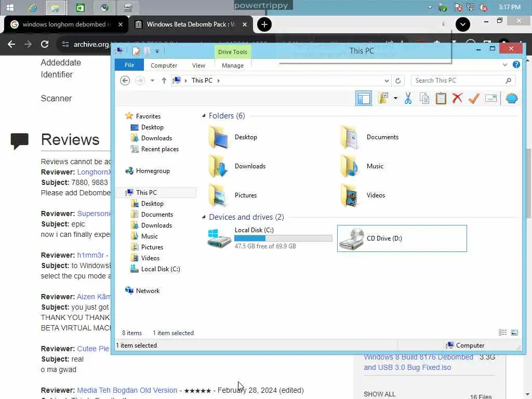This screenshot has height=399, width=532.
Task: Click Local Disk (C:) capacity bar
Action: [283, 238]
